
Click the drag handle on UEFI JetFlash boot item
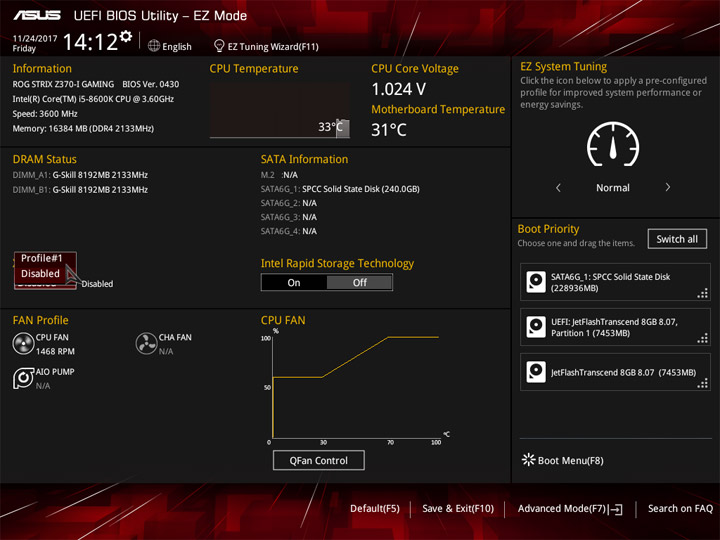pyautogui.click(x=703, y=338)
